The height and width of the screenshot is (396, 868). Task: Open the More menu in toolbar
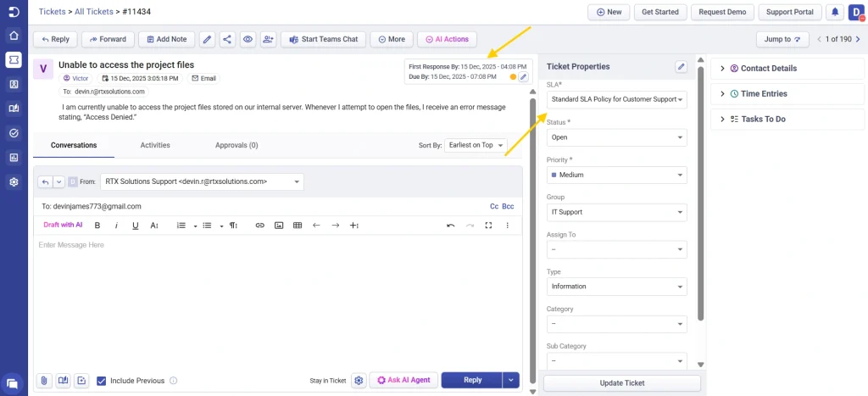click(392, 39)
